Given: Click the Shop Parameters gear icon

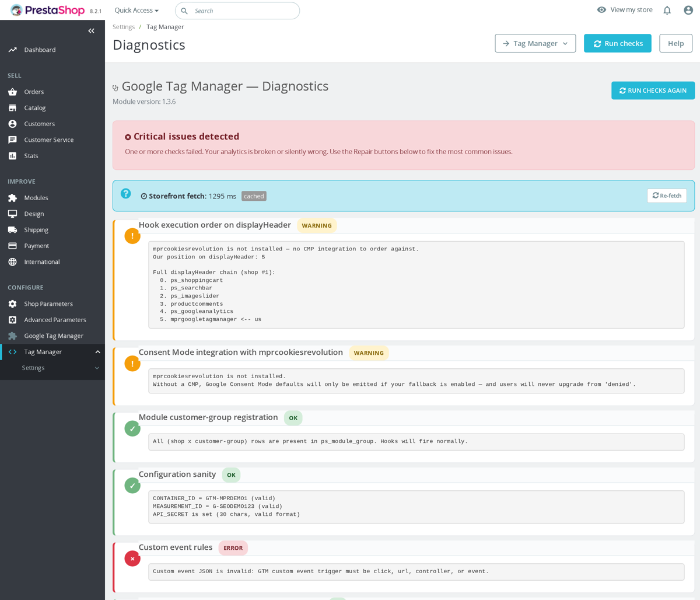Looking at the screenshot, I should click(x=12, y=304).
